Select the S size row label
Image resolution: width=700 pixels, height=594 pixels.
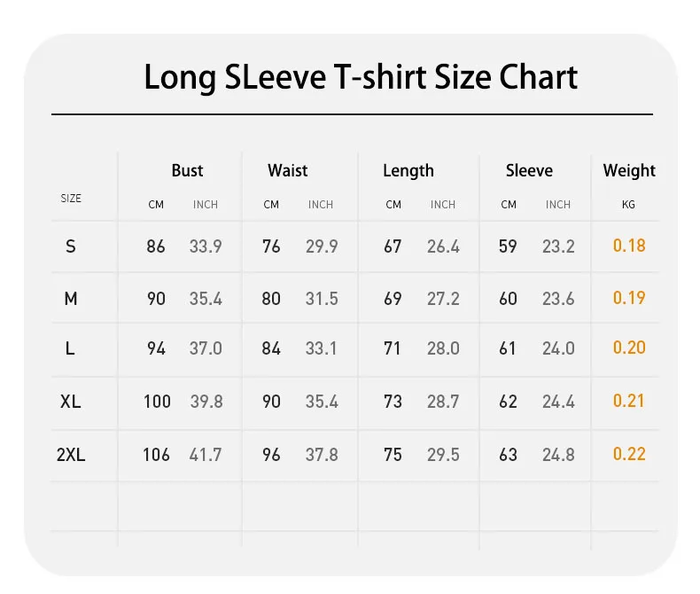coord(71,246)
